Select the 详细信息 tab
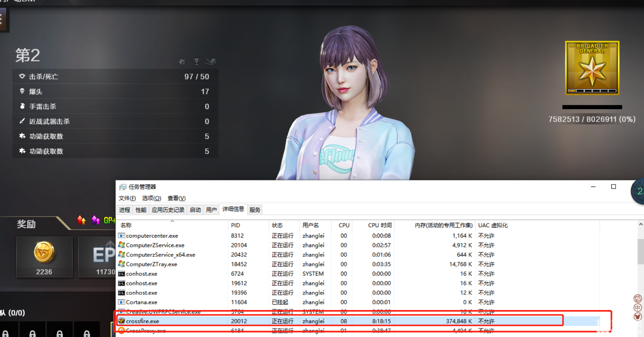The width and height of the screenshot is (644, 337). pos(233,209)
